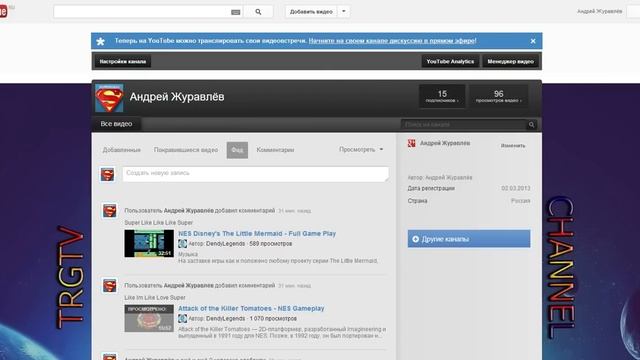Click the YouTube logo icon
Screen dimensions: 640x360
(x=4, y=11)
